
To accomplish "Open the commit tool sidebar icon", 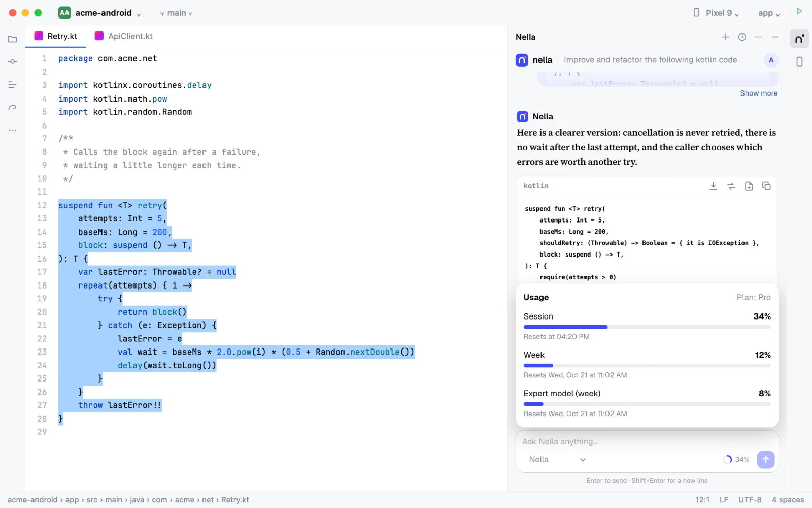I will click(x=13, y=62).
